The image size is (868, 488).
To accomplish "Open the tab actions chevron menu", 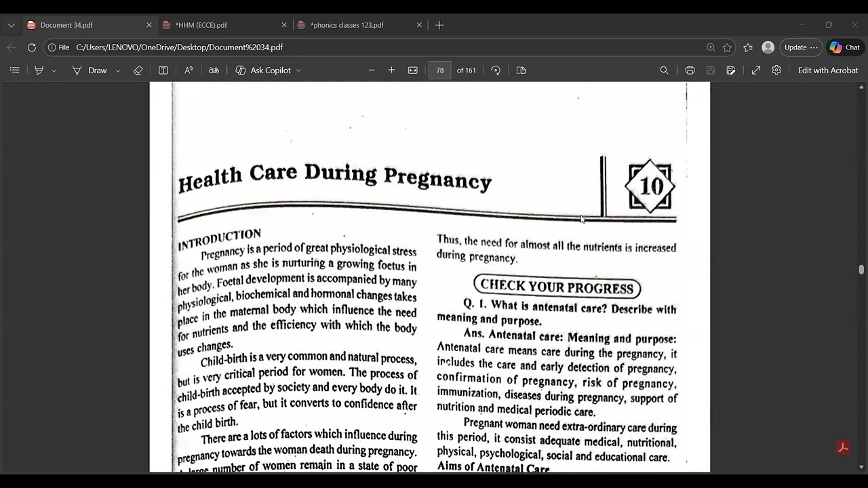I will point(11,25).
